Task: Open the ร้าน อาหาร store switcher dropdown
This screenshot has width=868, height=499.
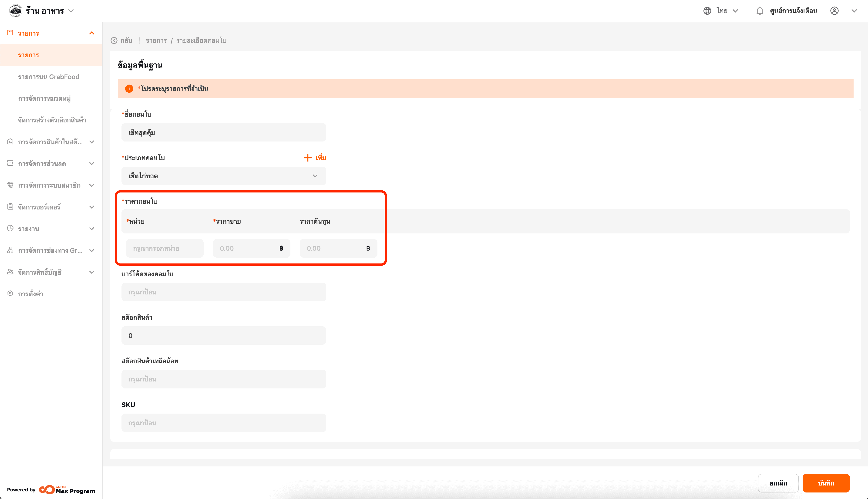Action: (71, 11)
